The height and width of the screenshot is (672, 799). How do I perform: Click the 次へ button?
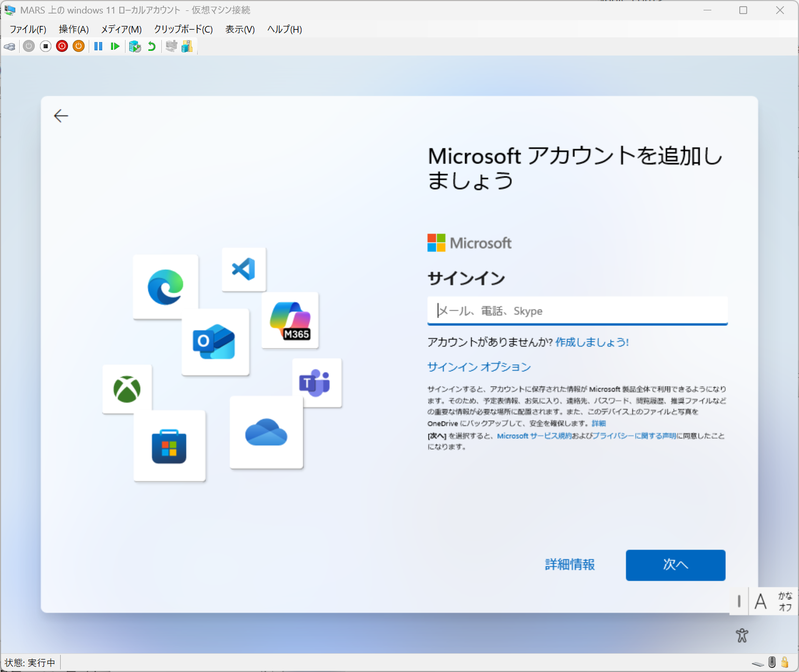pos(675,565)
